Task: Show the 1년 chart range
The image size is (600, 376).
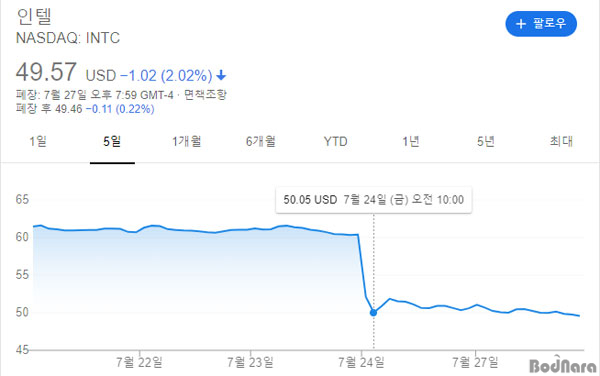Action: point(411,142)
